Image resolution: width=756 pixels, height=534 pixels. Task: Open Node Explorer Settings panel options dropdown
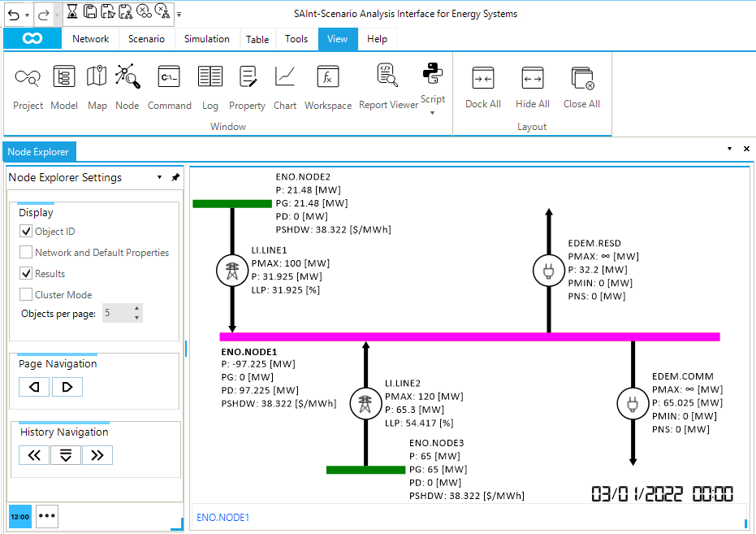click(x=160, y=177)
